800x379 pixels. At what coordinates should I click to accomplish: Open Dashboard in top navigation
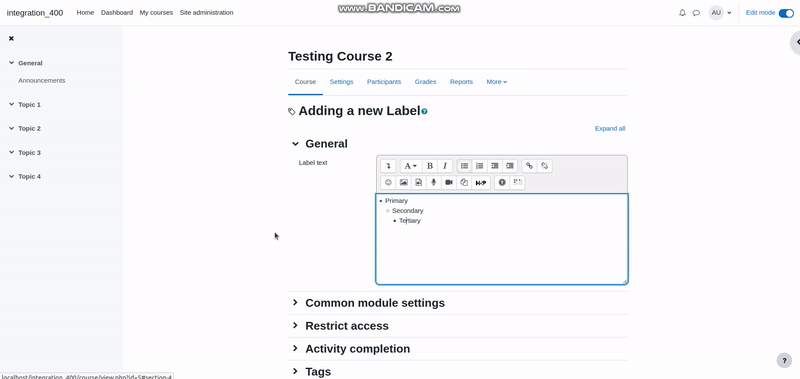coord(117,13)
